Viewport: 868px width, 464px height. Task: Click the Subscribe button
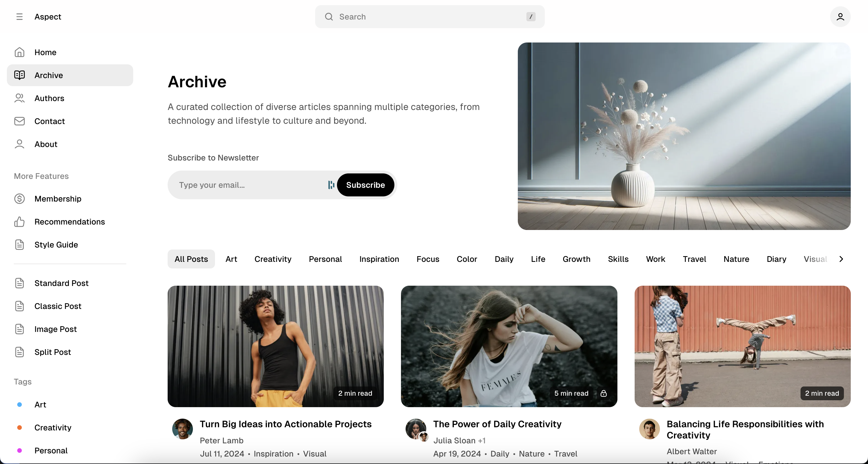click(365, 185)
